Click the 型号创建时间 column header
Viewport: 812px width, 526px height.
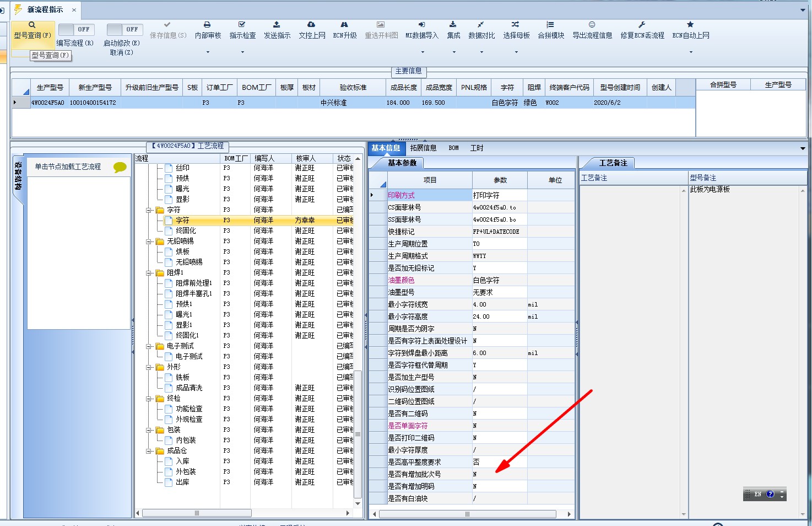pyautogui.click(x=620, y=87)
